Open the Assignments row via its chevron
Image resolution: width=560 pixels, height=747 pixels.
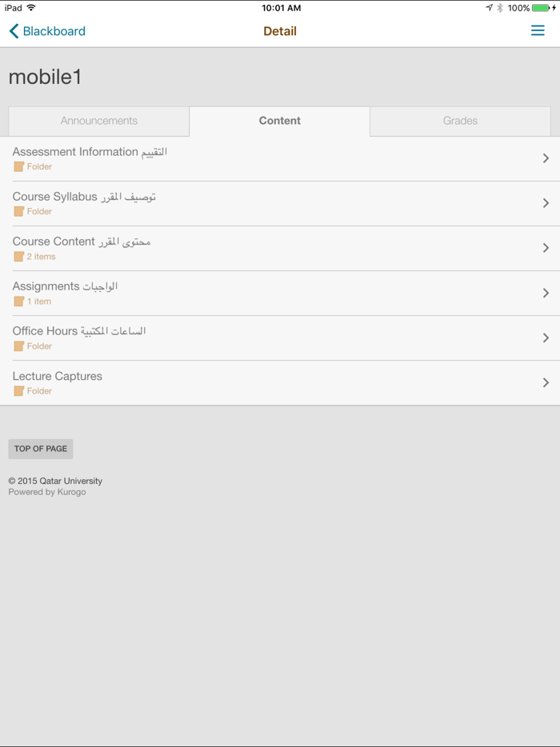point(546,293)
